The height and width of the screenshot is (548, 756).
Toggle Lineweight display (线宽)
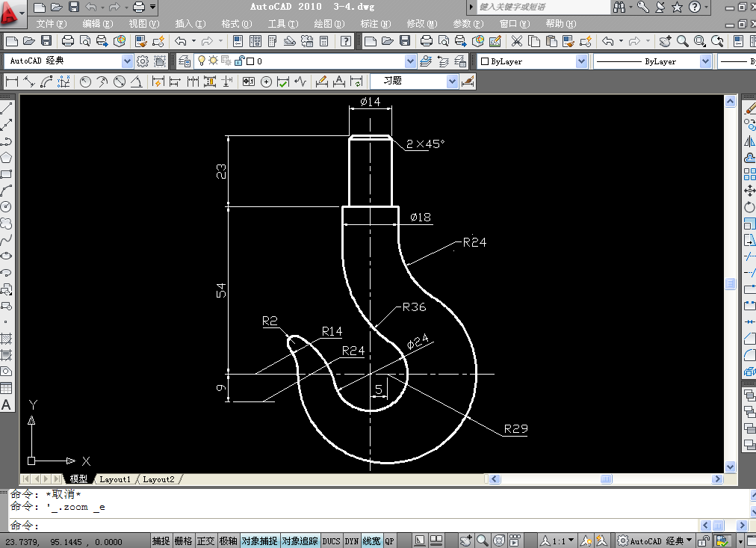click(x=371, y=541)
